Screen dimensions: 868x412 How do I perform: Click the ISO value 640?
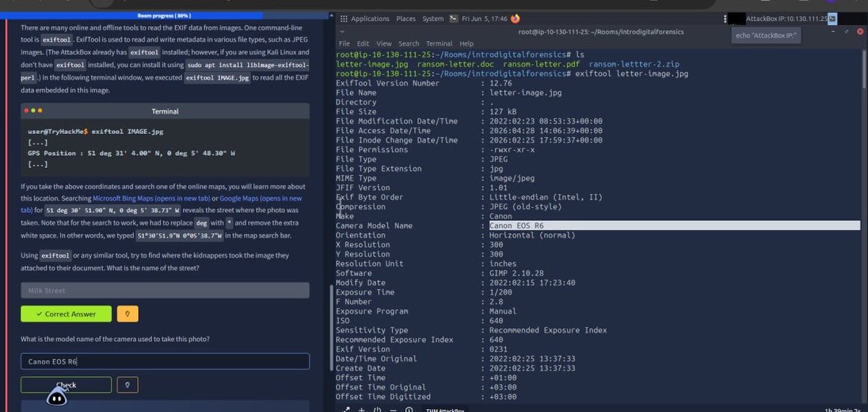click(496, 321)
